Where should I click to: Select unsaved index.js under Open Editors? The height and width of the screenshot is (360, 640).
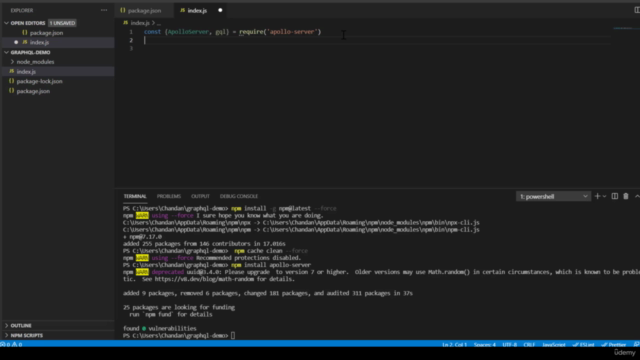pos(39,42)
